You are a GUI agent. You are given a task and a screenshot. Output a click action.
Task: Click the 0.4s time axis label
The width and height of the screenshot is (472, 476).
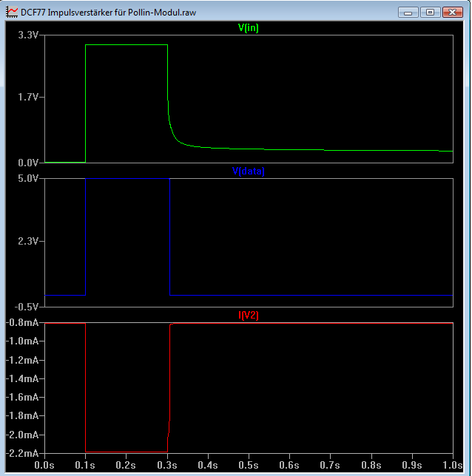click(208, 465)
